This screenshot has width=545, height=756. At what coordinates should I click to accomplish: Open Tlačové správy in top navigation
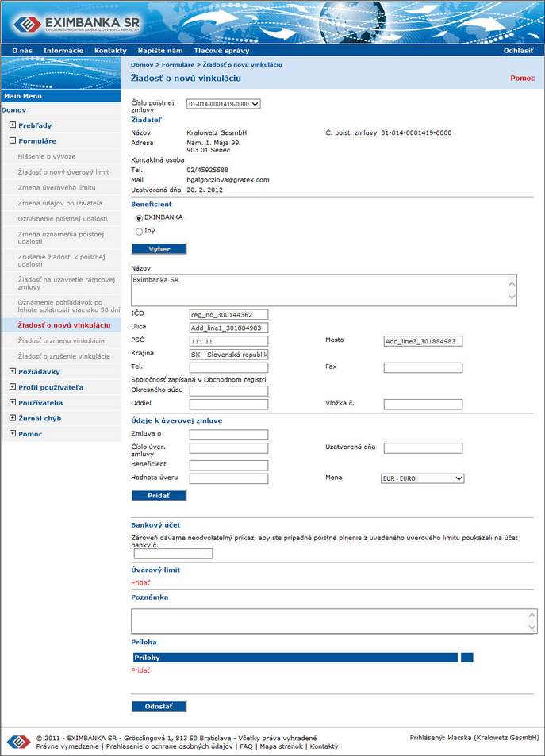point(222,51)
